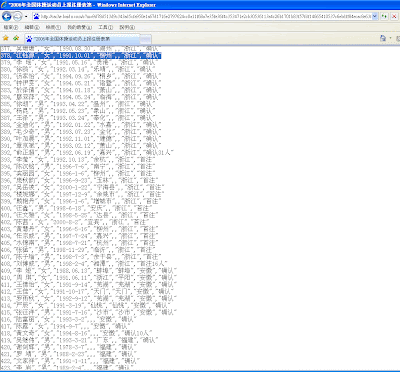This screenshot has height=372, width=400.
Task: Open the 說明(H) menu
Action: coord(127,27)
